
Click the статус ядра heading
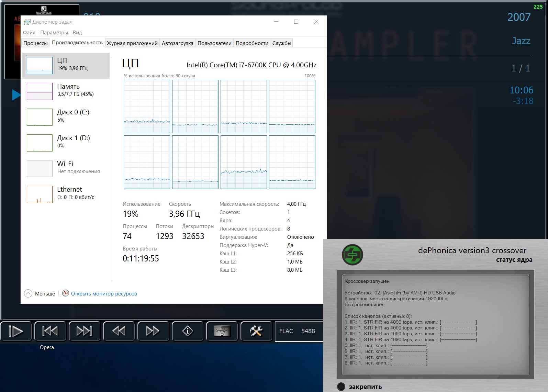(x=514, y=260)
